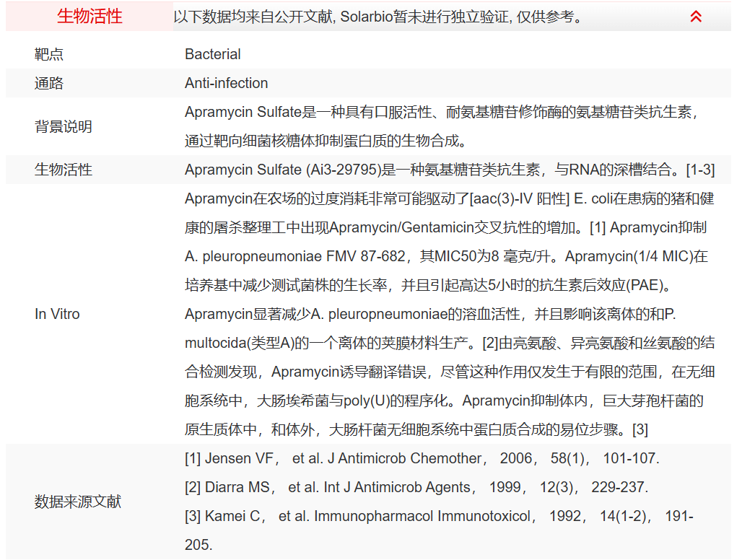Click the Solarbio disclaimer text in header
The image size is (742, 560).
377,17
